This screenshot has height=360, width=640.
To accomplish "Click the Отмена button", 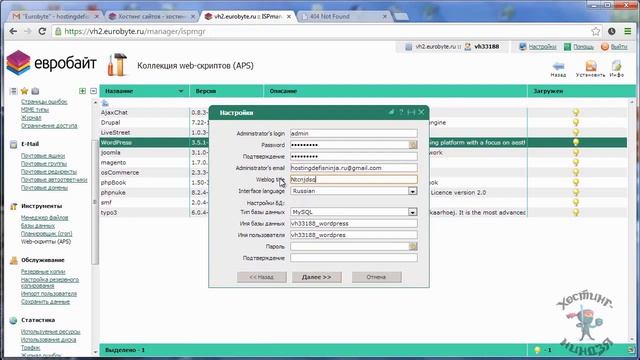I will [x=376, y=277].
